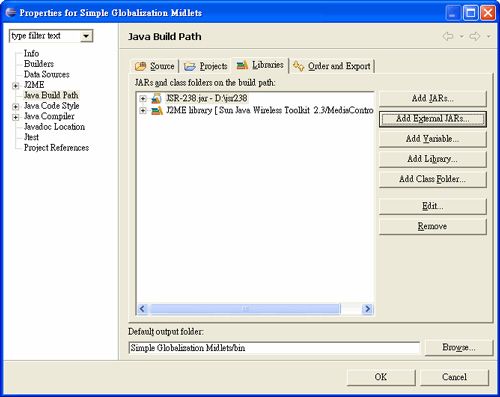Select Project References item
This screenshot has height=397, width=500.
pos(56,148)
